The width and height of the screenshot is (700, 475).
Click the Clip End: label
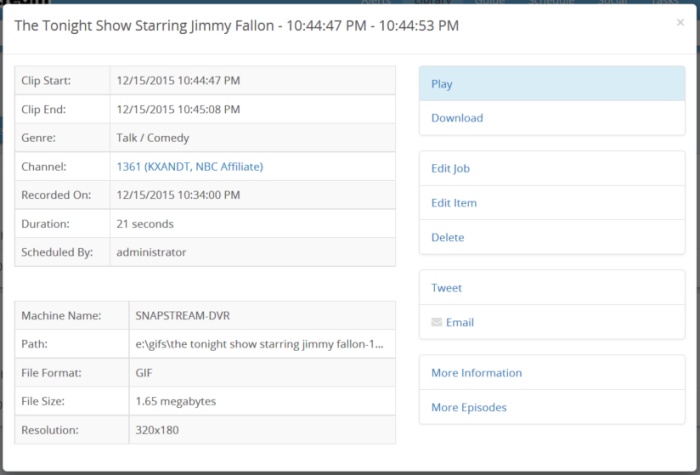(43, 109)
